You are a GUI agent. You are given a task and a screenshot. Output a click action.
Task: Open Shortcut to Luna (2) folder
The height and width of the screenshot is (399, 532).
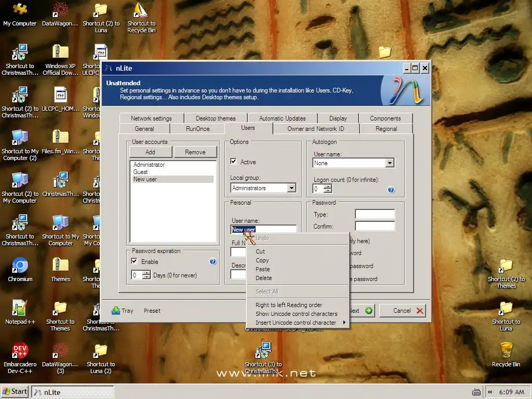pyautogui.click(x=101, y=358)
